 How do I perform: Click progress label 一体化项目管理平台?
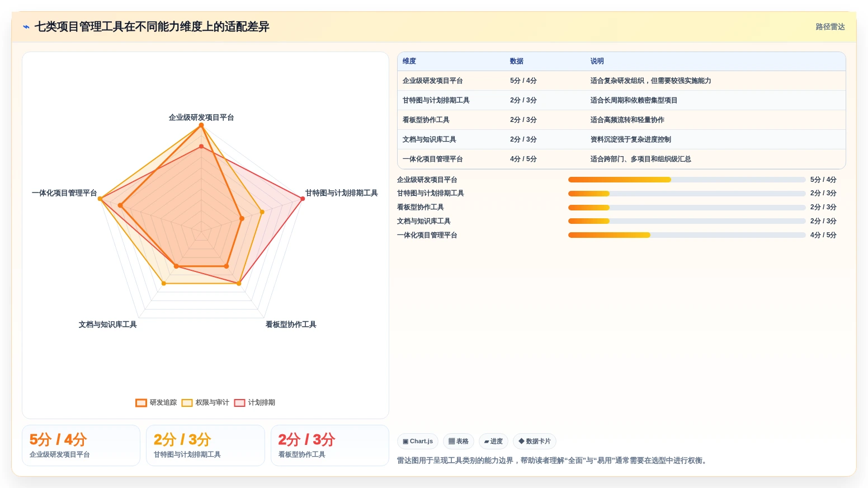(x=427, y=235)
